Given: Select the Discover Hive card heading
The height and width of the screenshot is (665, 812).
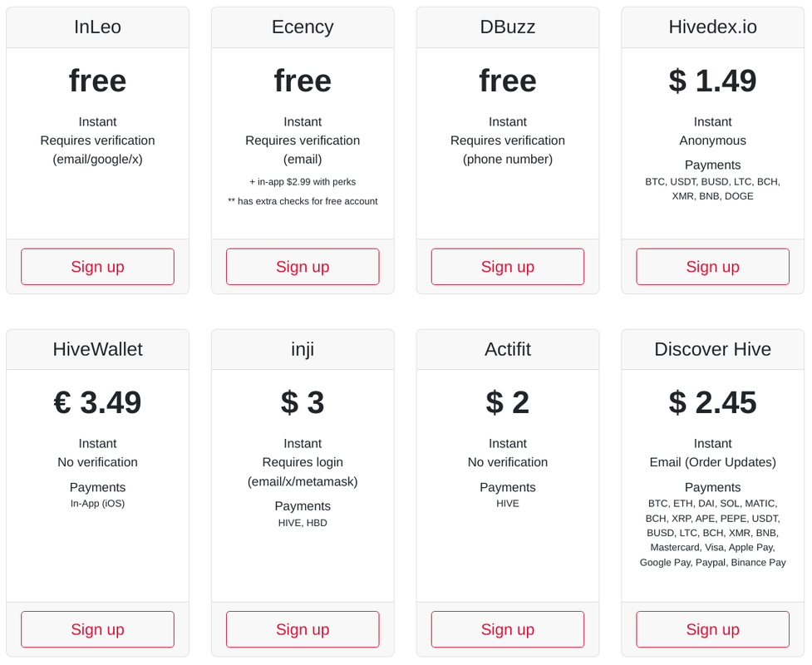Looking at the screenshot, I should pyautogui.click(x=712, y=349).
